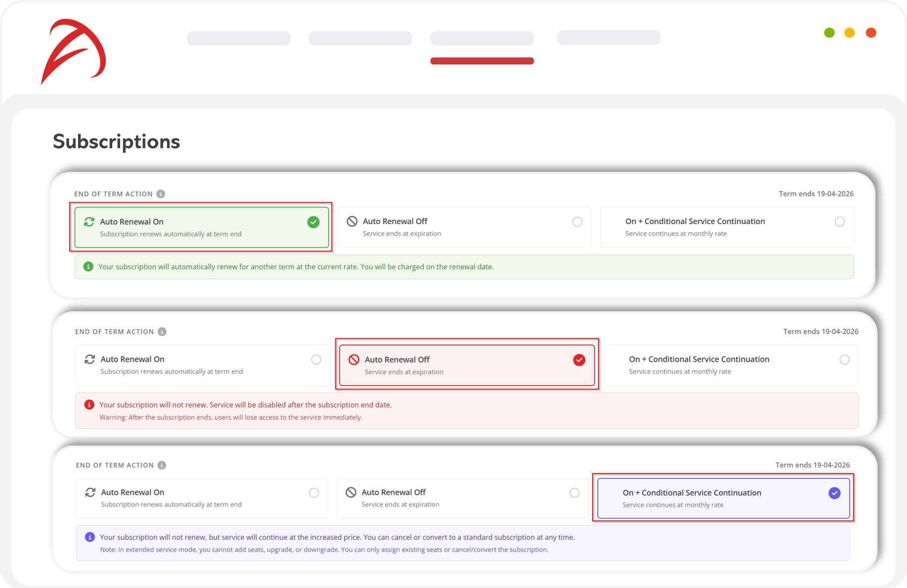Click 'END OF TERM ACTION' label in third card
The image size is (907, 588).
pyautogui.click(x=115, y=465)
